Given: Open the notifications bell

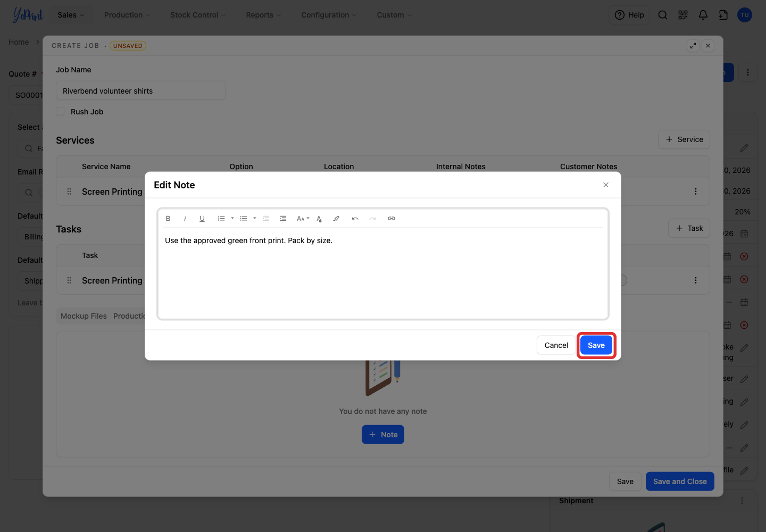Looking at the screenshot, I should click(x=703, y=15).
